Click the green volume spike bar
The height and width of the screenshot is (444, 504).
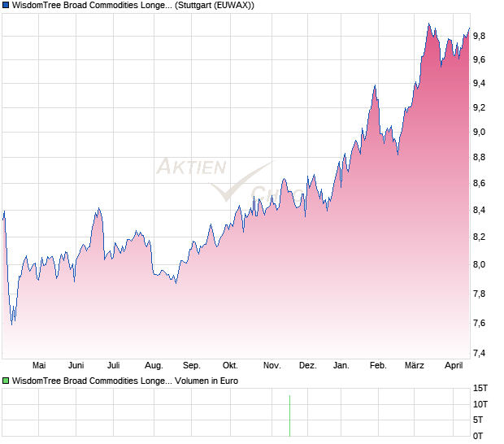coord(289,415)
